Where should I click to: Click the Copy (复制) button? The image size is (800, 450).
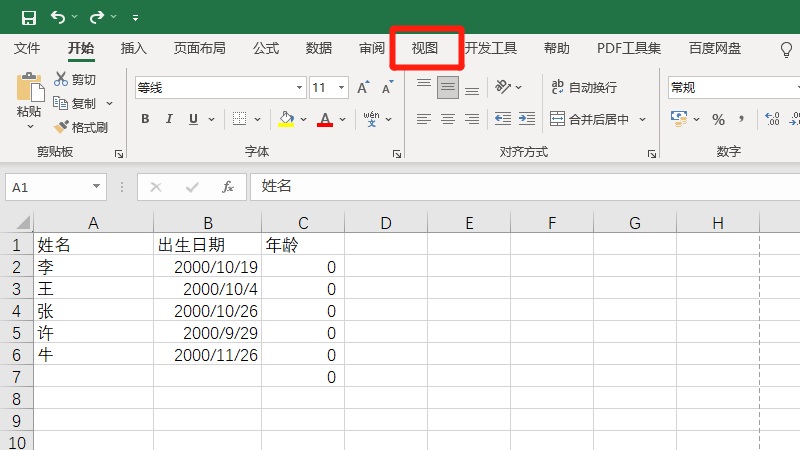[x=75, y=104]
